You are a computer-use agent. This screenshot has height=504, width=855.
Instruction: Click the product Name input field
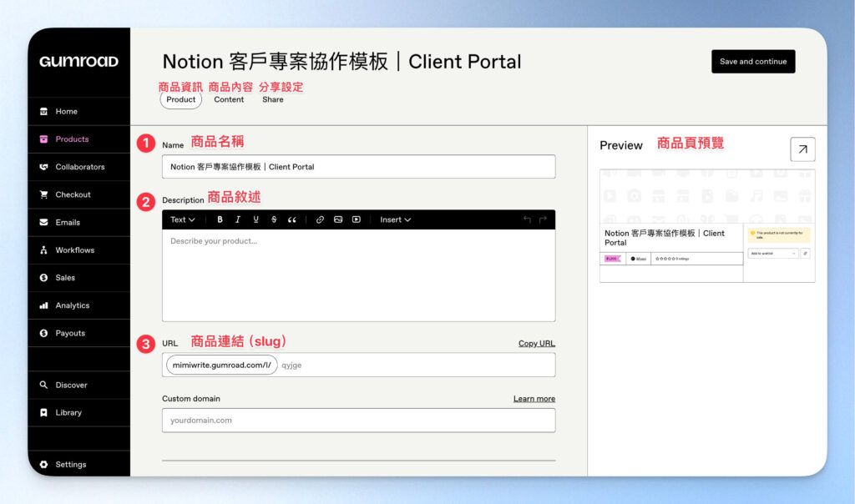[x=358, y=167]
